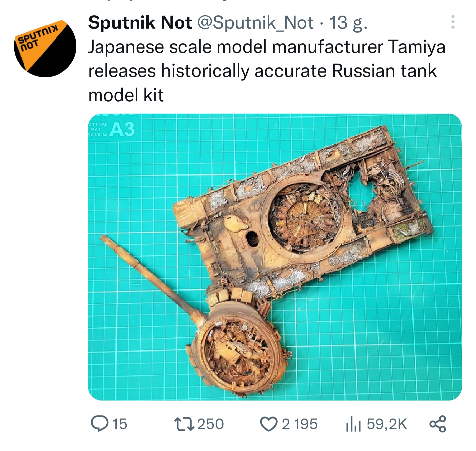Open the destroyed tank model photo

click(275, 257)
